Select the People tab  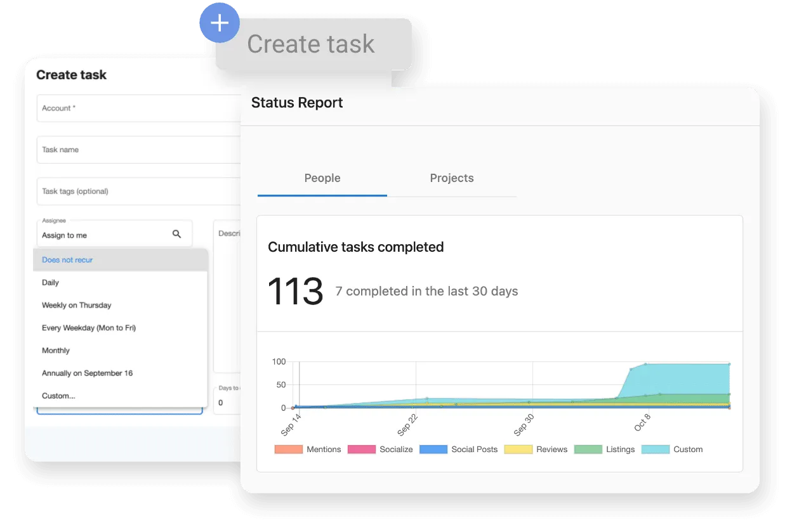click(322, 178)
